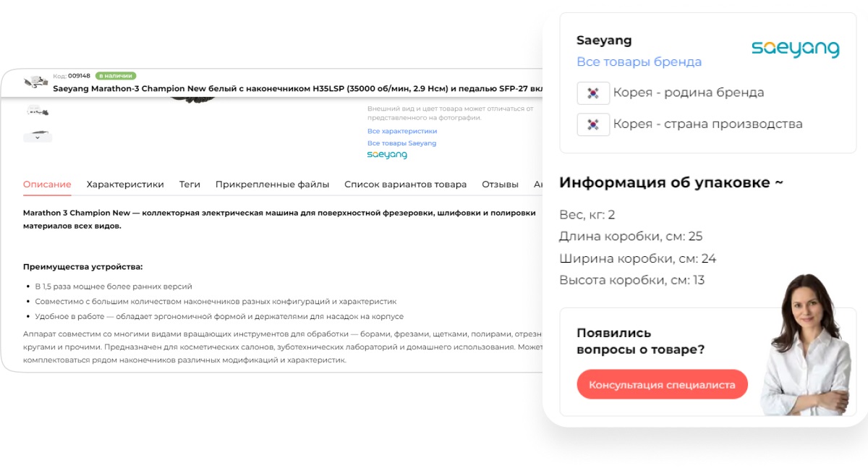Click the green 'в наличии' badge

[x=116, y=75]
